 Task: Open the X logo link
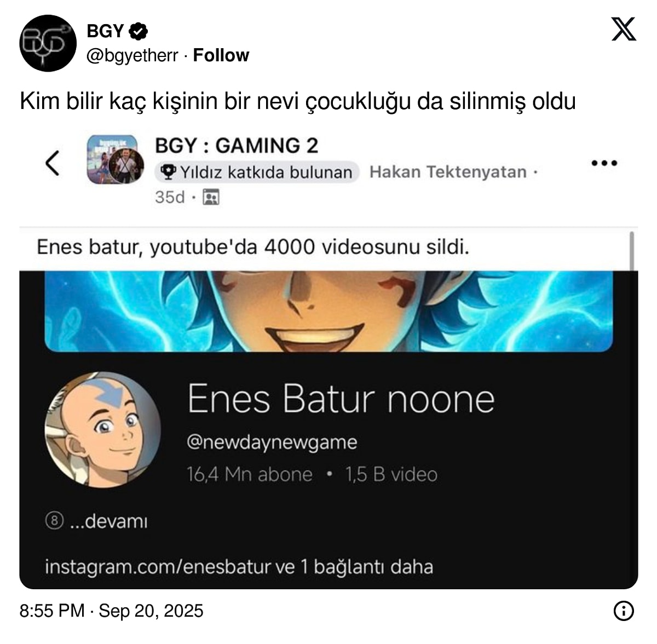click(624, 30)
